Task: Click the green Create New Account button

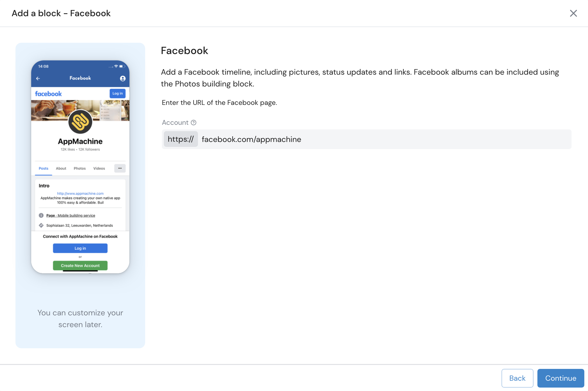Action: click(x=80, y=265)
